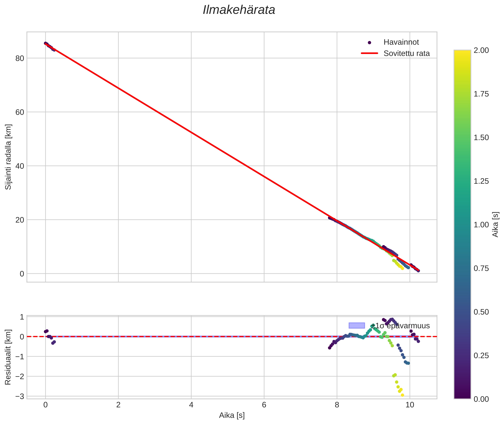Click the blue ±1σ epävarmuus legend patch

coord(357,326)
